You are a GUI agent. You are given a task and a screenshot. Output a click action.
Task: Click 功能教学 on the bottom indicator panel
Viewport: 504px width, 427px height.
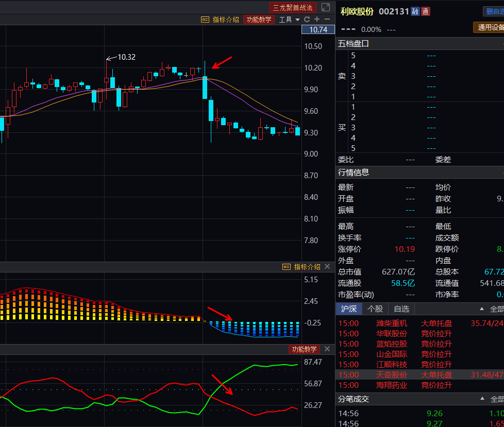(304, 349)
